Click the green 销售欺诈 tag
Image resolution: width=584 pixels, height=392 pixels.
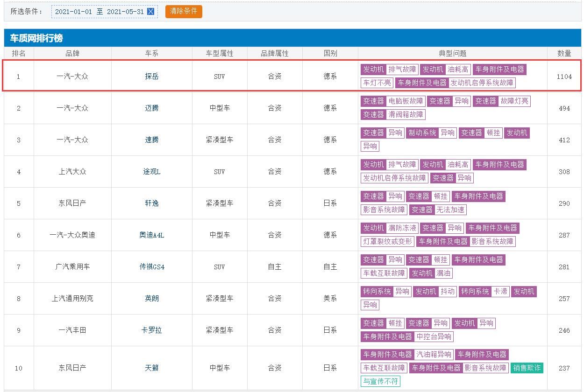(x=527, y=368)
